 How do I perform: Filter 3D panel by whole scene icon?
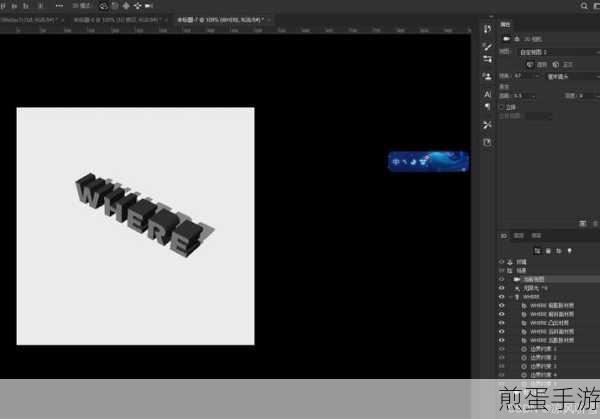537,251
